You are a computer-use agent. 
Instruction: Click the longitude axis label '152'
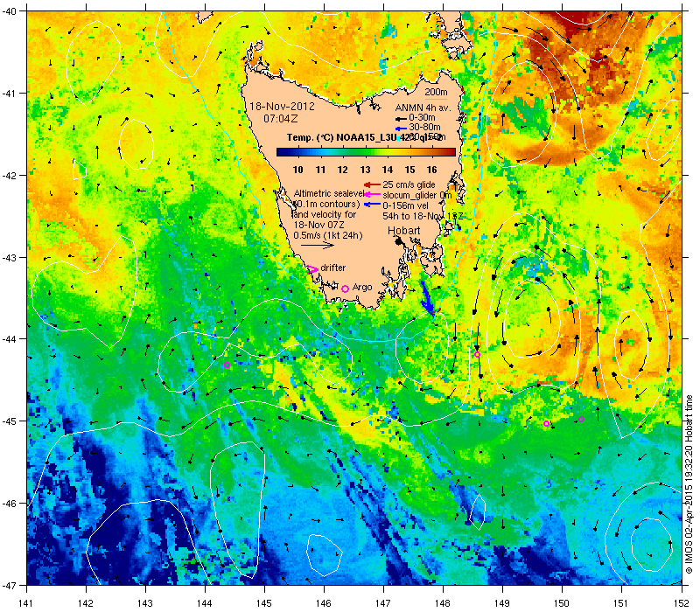(x=682, y=603)
